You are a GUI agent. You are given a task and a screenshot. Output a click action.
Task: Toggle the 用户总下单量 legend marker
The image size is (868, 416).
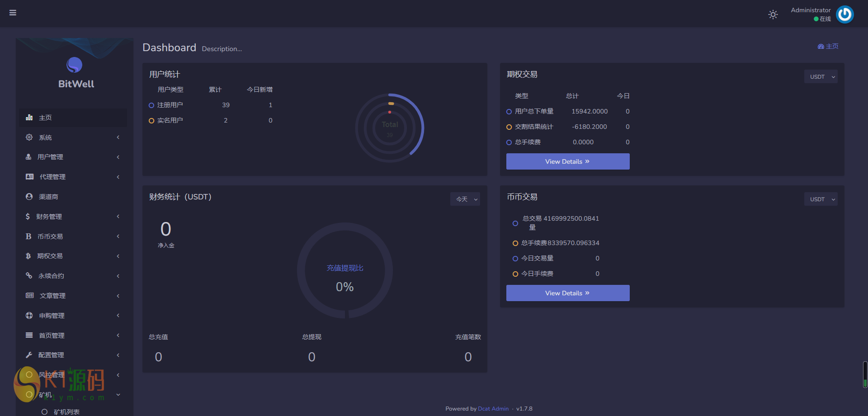509,112
